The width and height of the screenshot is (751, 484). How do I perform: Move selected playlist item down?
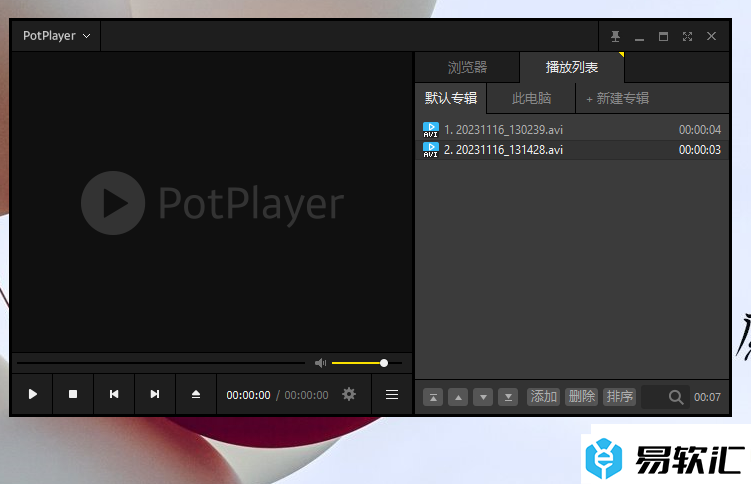[483, 397]
